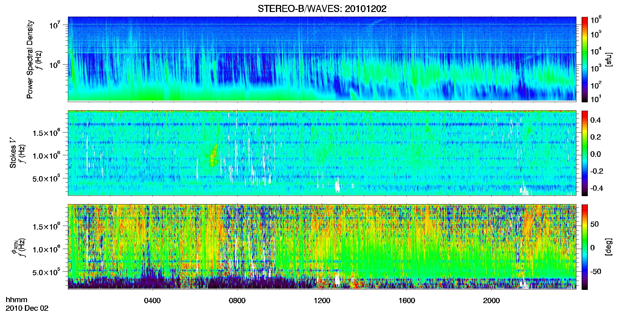This screenshot has height=332, width=644.
Task: Click the phi RTN angle color bar
Action: click(585, 247)
